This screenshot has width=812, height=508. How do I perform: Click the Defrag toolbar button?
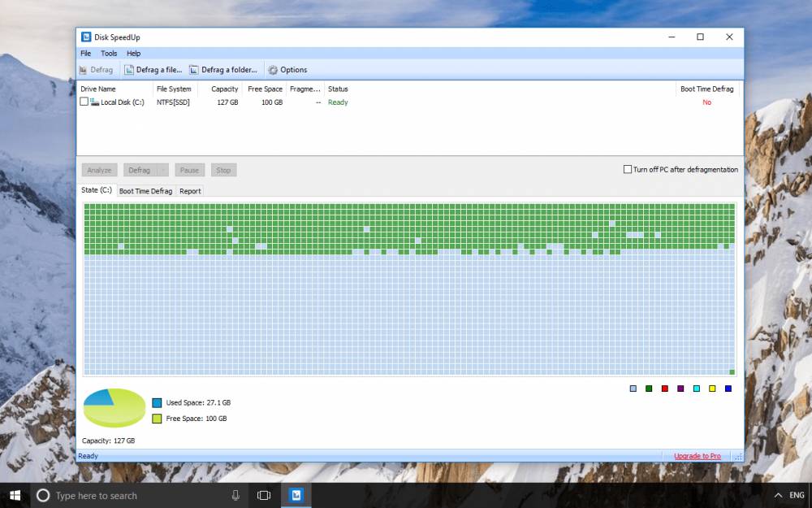pos(96,69)
